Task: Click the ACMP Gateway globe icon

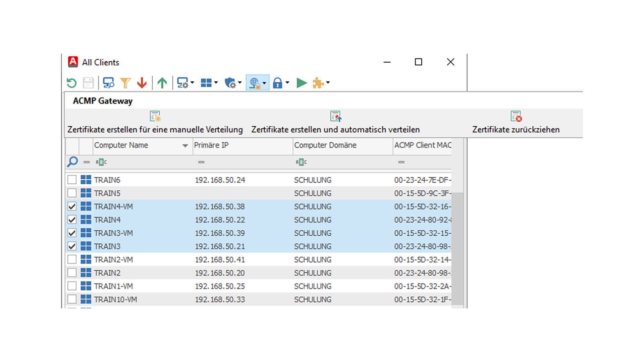Action: tap(255, 83)
